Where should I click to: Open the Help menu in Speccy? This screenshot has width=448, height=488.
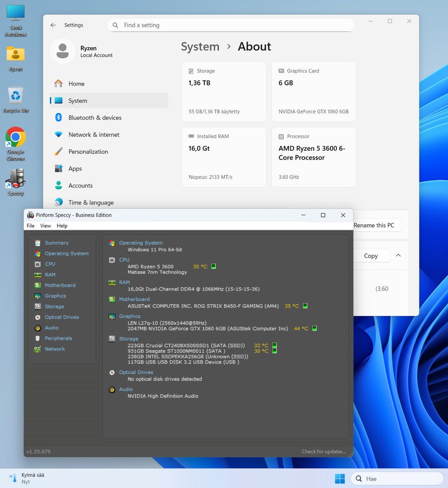point(62,226)
